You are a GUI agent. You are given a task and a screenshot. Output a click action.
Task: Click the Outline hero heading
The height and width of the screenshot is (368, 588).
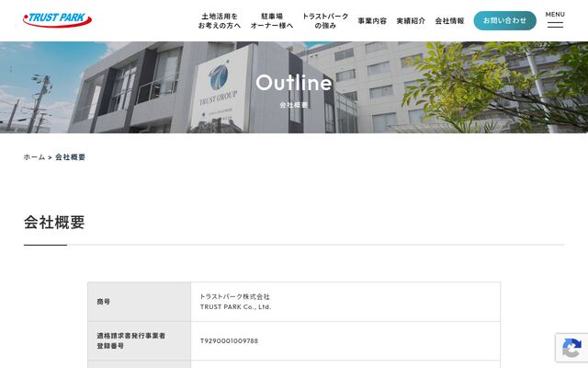(294, 83)
